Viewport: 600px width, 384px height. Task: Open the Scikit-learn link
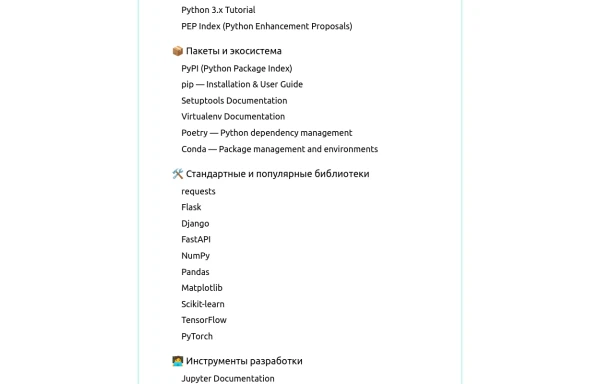(203, 304)
